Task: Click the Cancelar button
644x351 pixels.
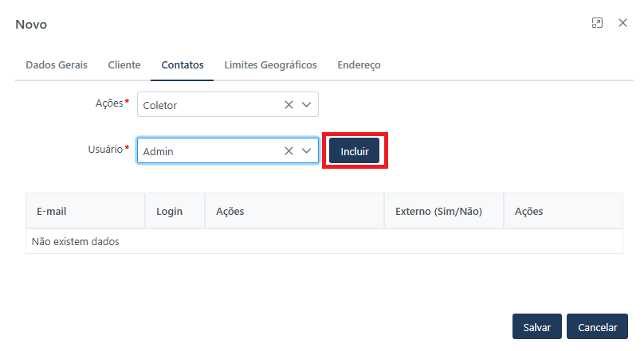Action: (x=597, y=327)
